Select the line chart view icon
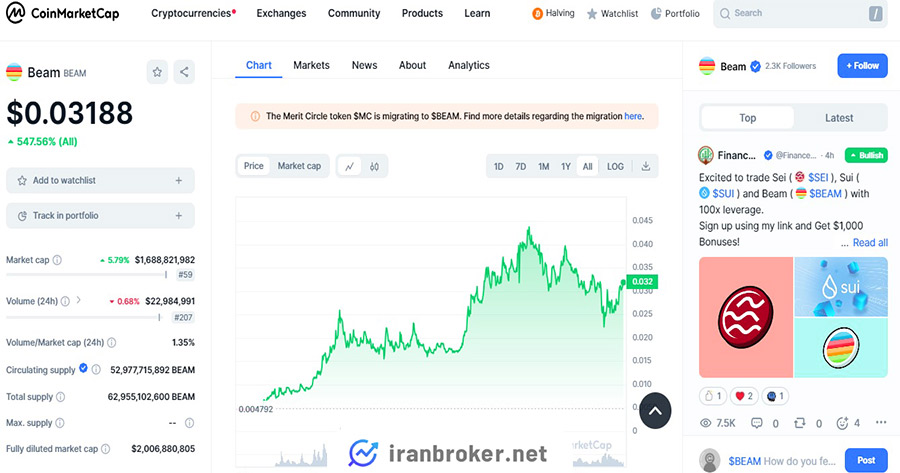Image resolution: width=900 pixels, height=473 pixels. (x=349, y=166)
